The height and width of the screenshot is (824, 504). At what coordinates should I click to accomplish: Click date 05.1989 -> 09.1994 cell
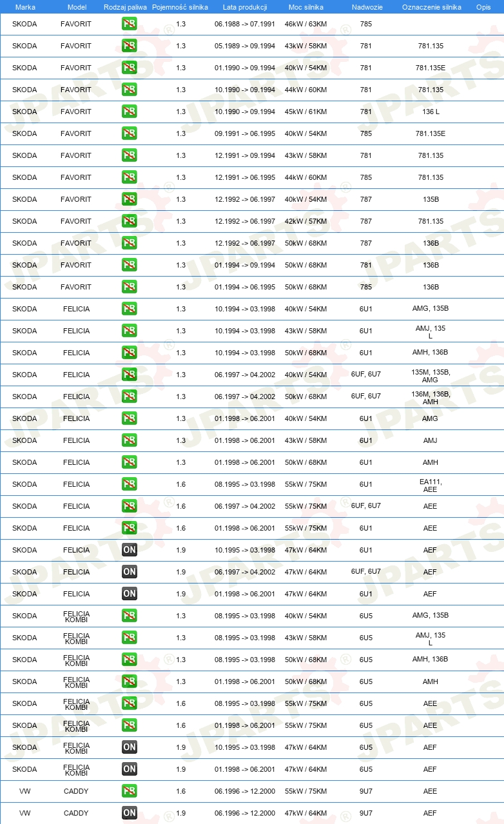click(x=245, y=46)
